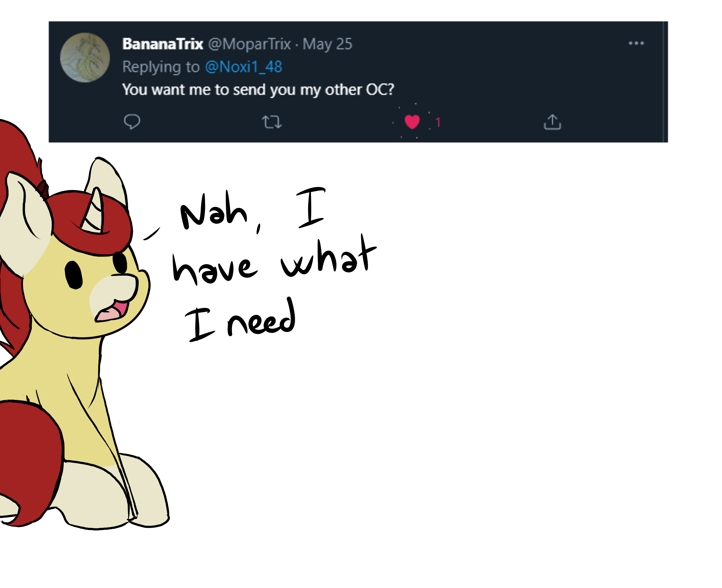Click the BananaTrix display name
This screenshot has height=588, width=722.
point(163,44)
